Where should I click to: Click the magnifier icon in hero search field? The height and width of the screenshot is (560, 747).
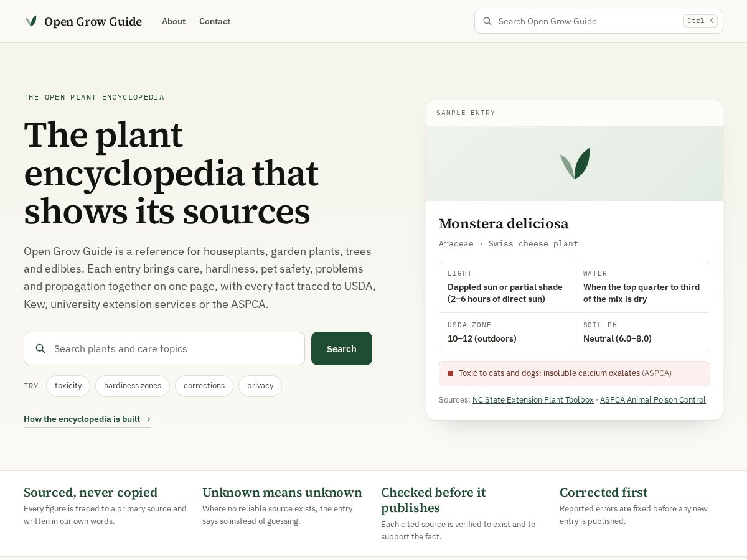pos(40,348)
